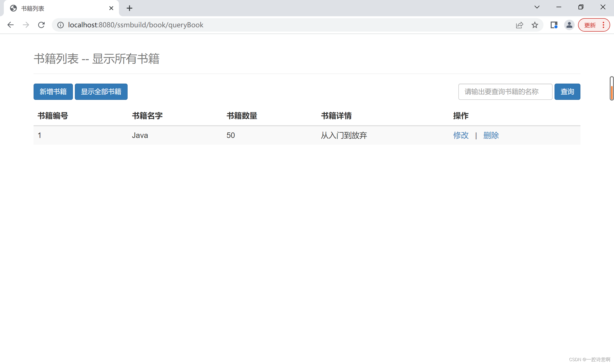This screenshot has height=364, width=614.
Task: Open a new tab with the plus button
Action: click(130, 8)
